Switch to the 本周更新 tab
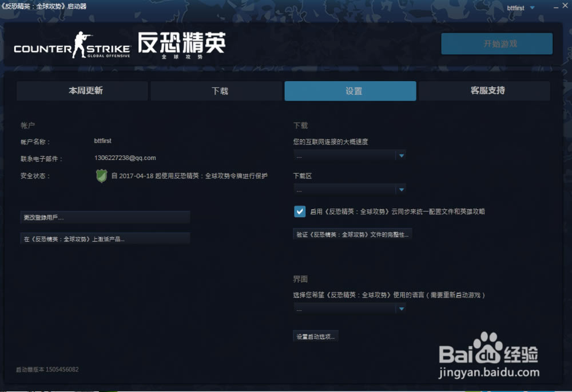The image size is (572, 392). 82,91
